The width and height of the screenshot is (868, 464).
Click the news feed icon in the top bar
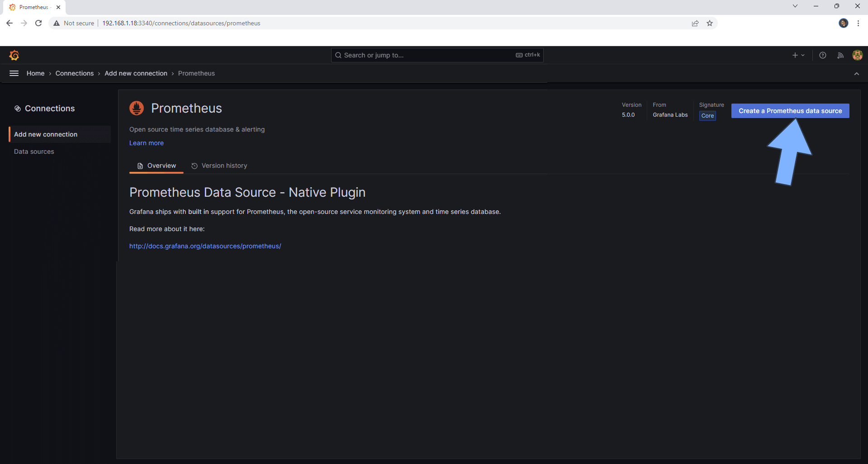(840, 55)
